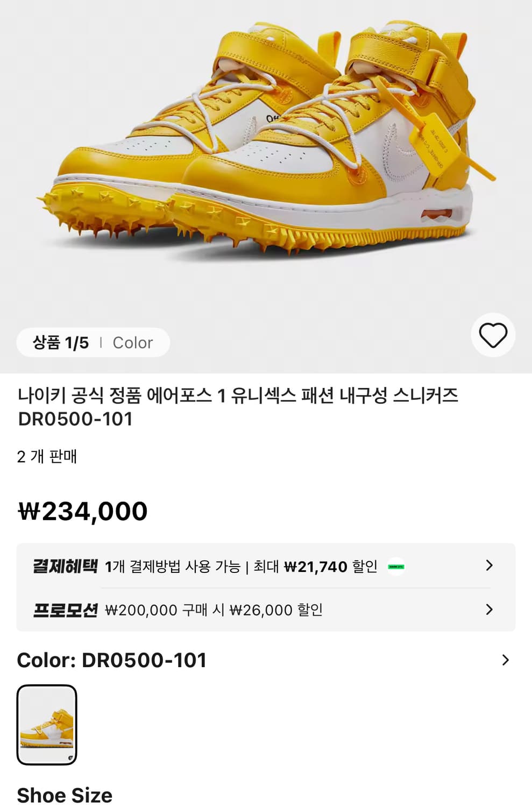The width and height of the screenshot is (532, 807).
Task: Click the ₩234,000 price
Action: [x=83, y=511]
